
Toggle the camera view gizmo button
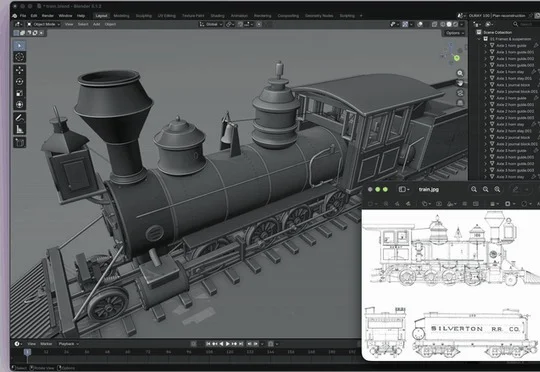point(460,93)
